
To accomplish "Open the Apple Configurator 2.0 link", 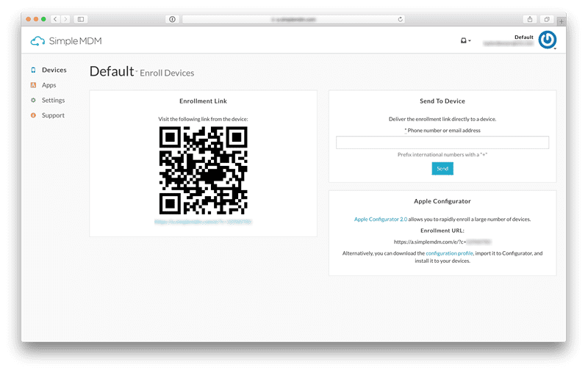I will 381,219.
